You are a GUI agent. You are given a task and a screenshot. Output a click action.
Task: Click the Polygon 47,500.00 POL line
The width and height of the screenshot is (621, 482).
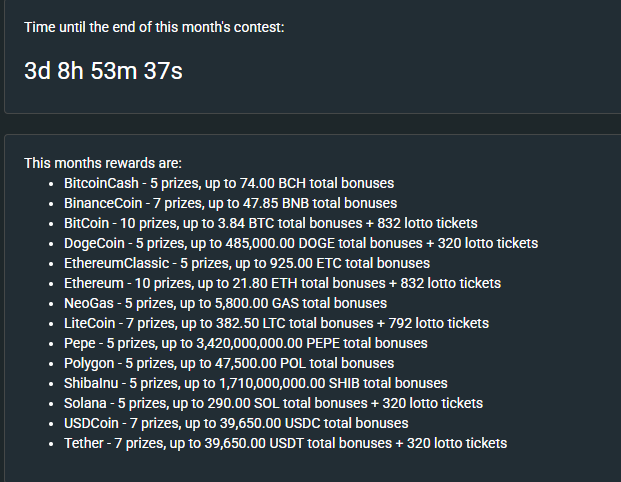[229, 363]
